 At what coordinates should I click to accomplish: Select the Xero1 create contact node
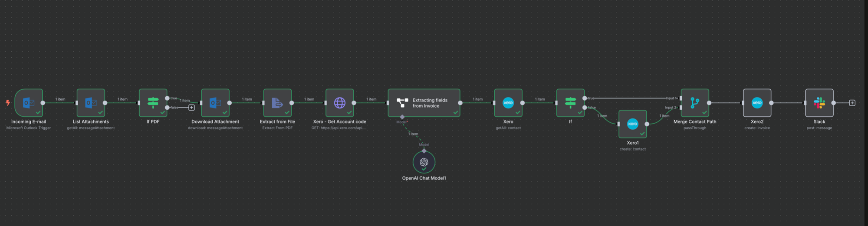click(x=633, y=124)
